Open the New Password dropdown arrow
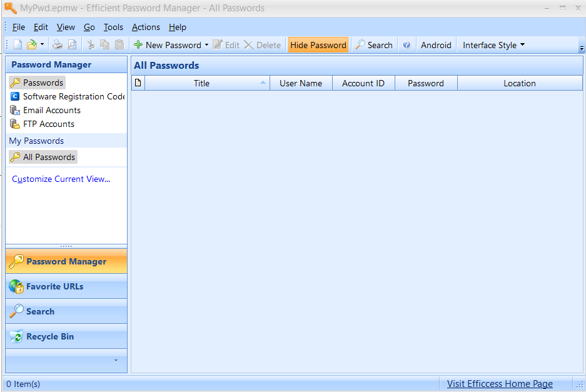The width and height of the screenshot is (586, 392). coord(206,45)
